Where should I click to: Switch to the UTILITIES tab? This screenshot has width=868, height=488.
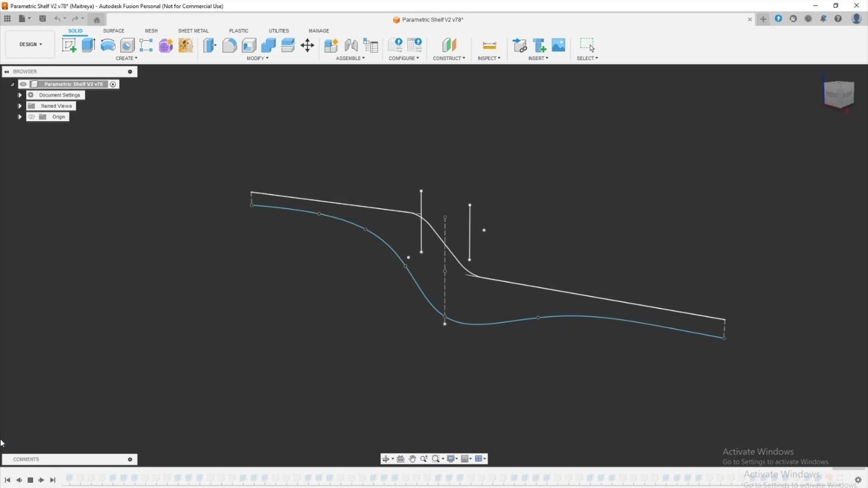[279, 31]
